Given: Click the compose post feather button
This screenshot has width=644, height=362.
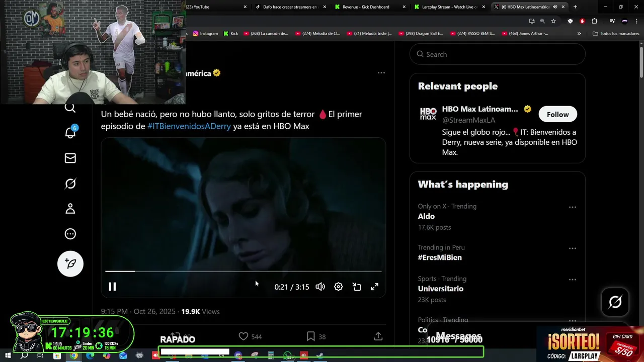Looking at the screenshot, I should pyautogui.click(x=70, y=263).
